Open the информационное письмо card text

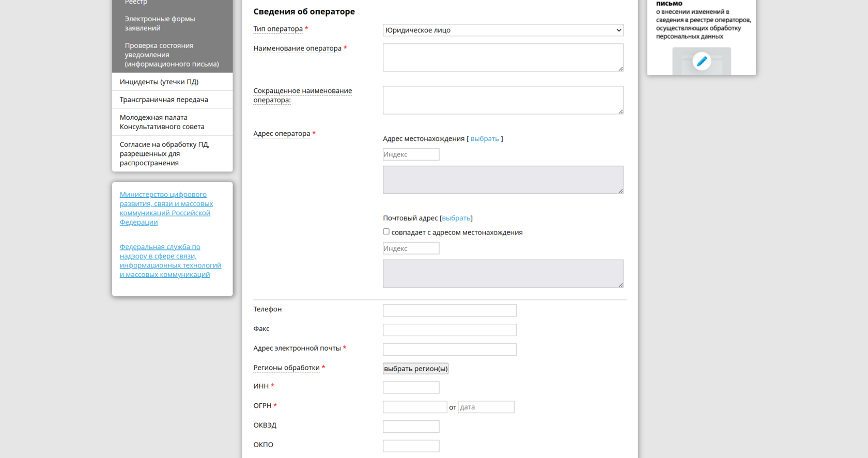(703, 20)
